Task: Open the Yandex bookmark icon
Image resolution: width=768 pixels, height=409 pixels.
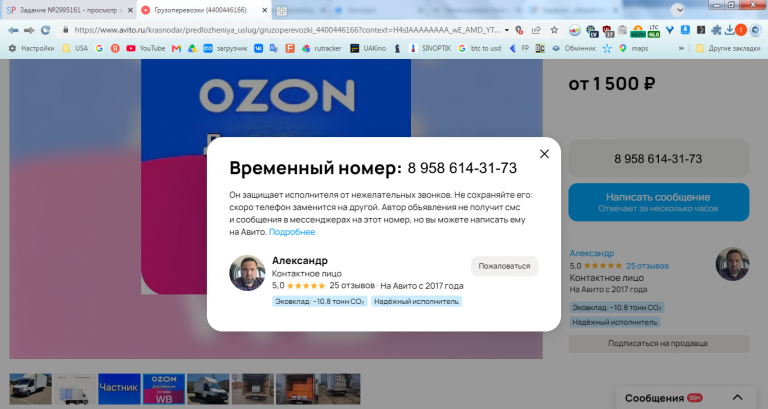Action: [115, 48]
